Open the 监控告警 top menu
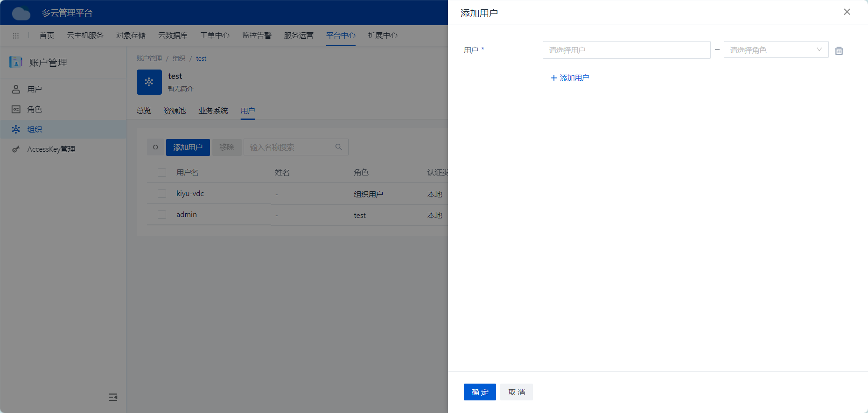Screen dimensions: 868x413 tap(257, 35)
